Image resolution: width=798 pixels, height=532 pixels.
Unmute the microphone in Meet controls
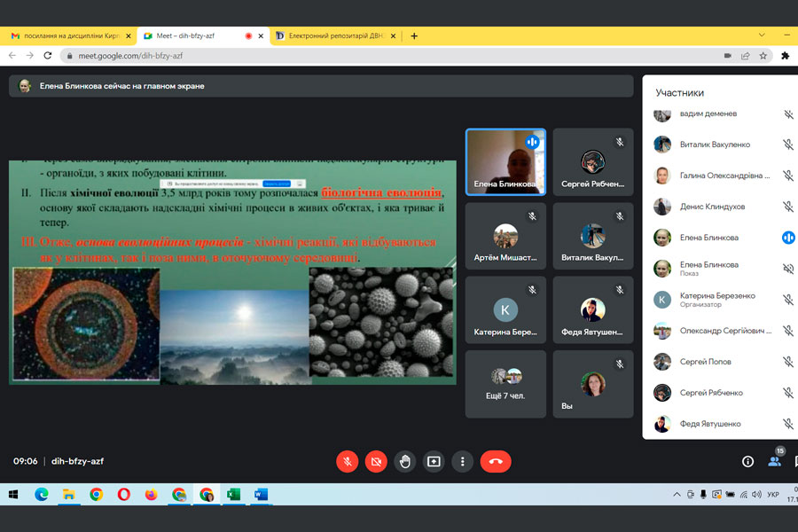(347, 461)
